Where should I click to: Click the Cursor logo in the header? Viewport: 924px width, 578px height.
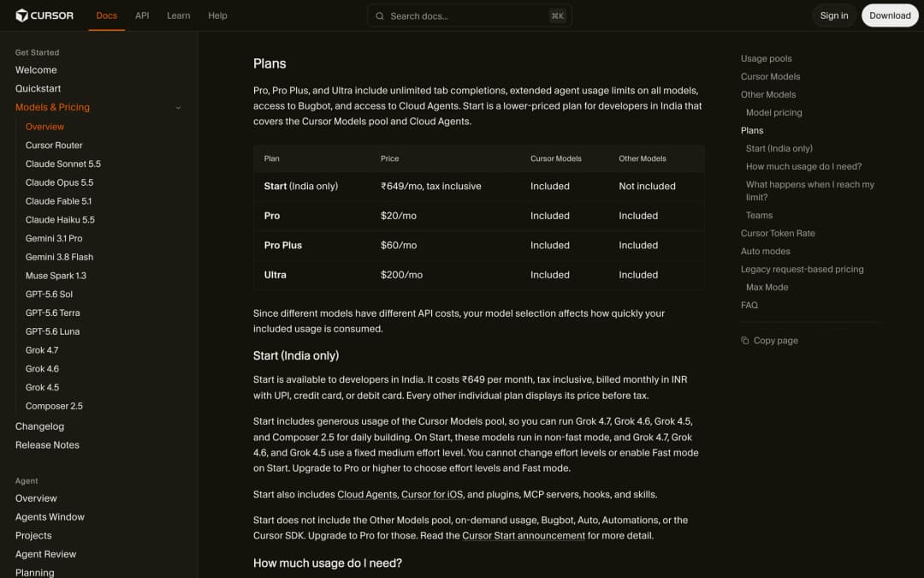[x=44, y=15]
